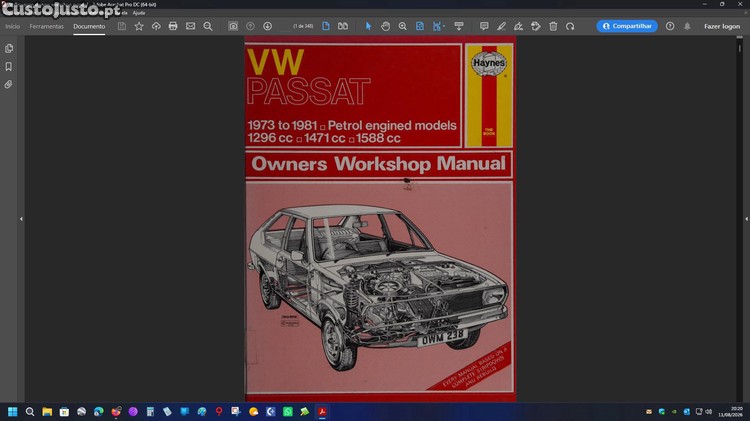Open the stamp tool
This screenshot has height=421, width=750.
pyautogui.click(x=536, y=26)
